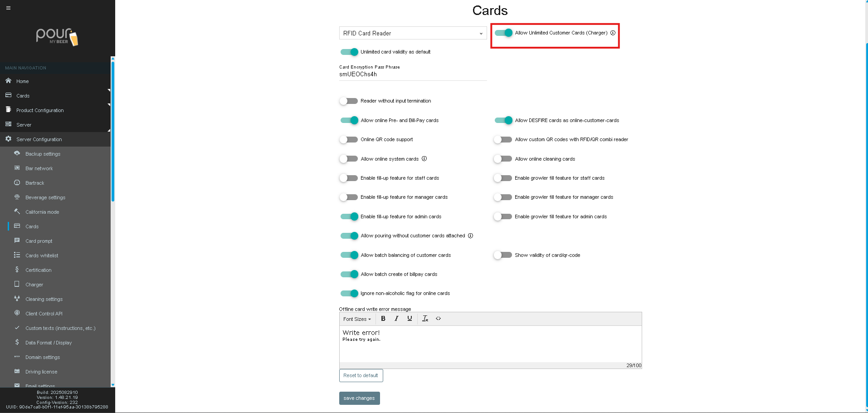The image size is (868, 413).
Task: Click the sidebar vertical scrollbar
Action: tap(112, 132)
